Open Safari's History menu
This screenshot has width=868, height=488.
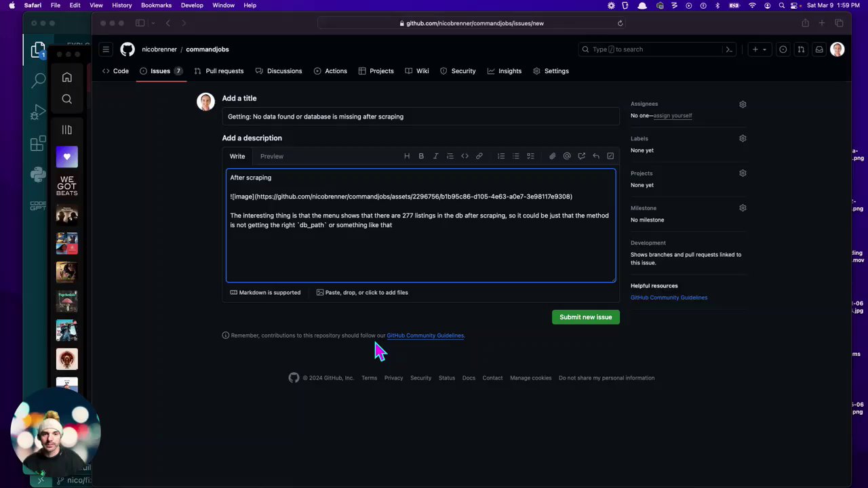coord(122,5)
